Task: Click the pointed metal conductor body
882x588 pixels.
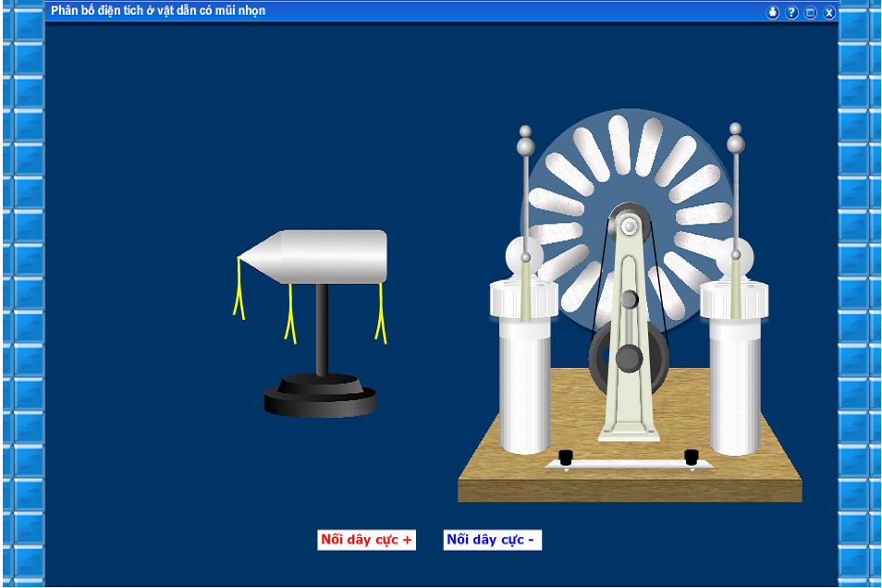Action: [312, 257]
